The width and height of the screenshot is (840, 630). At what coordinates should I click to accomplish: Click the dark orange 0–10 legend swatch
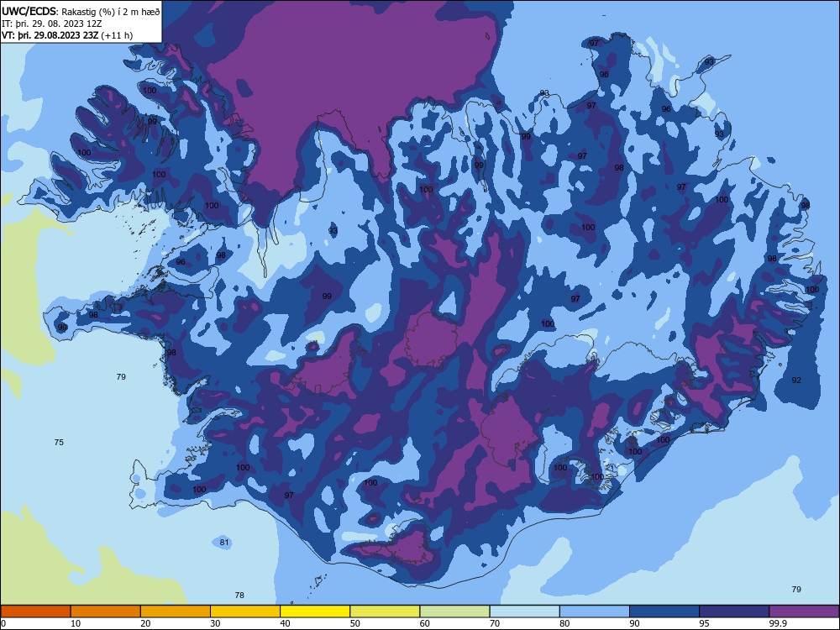click(35, 612)
